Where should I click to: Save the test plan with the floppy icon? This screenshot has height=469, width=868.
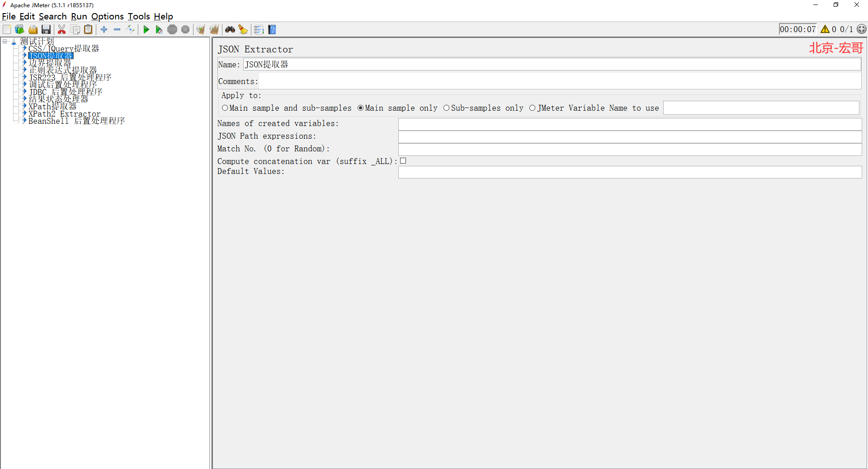[x=46, y=30]
